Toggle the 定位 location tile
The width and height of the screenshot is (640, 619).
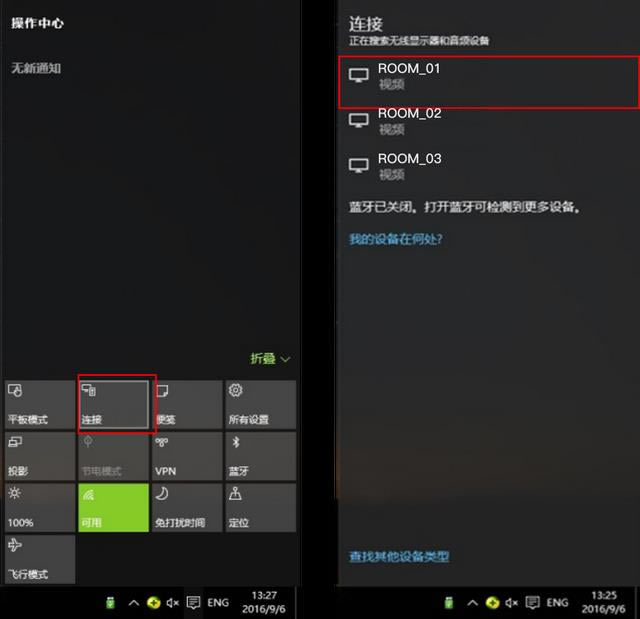click(x=260, y=508)
